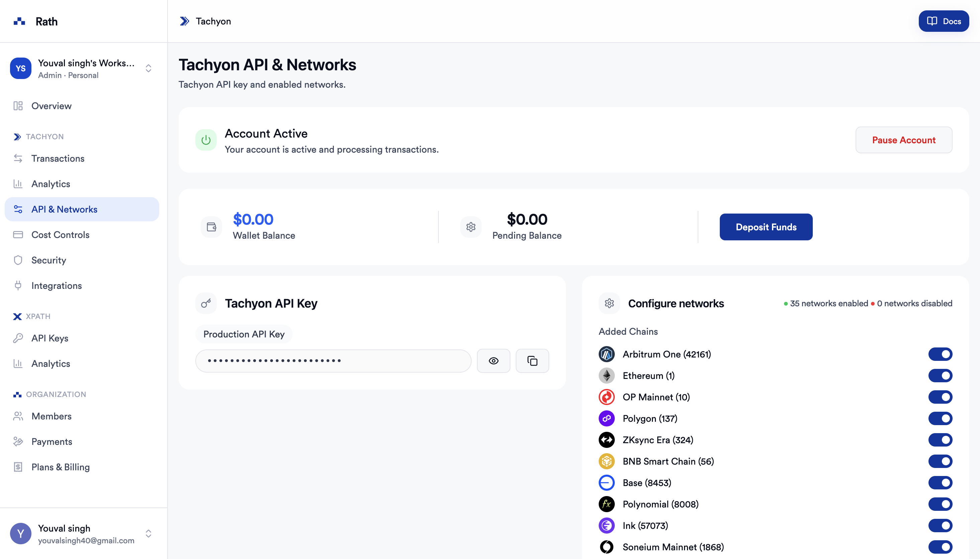The height and width of the screenshot is (559, 980).
Task: Click the Deposit Funds button
Action: (766, 227)
